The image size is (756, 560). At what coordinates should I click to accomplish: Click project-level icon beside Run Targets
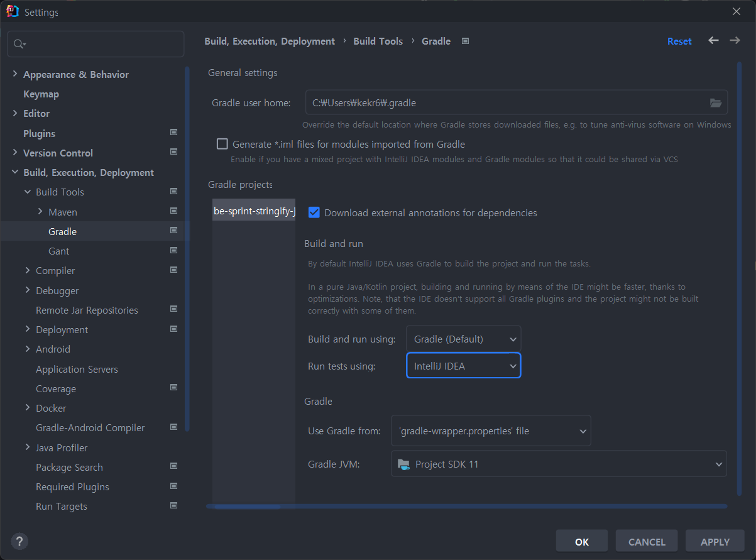(174, 505)
